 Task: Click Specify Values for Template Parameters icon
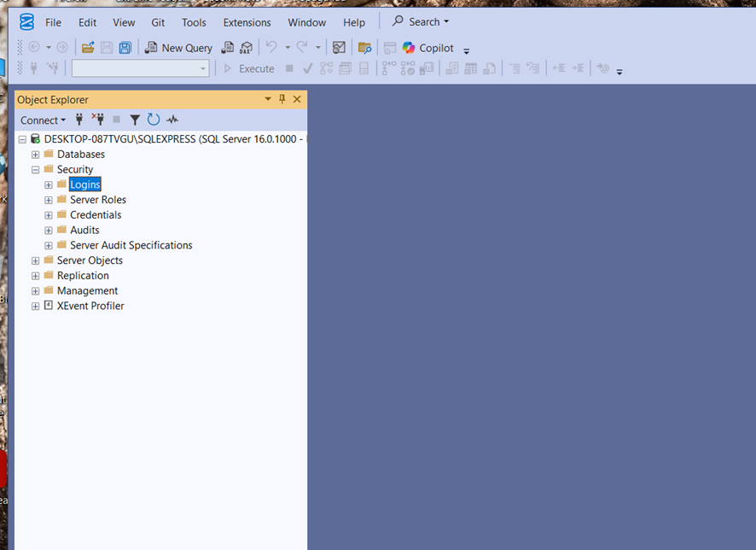[x=602, y=68]
